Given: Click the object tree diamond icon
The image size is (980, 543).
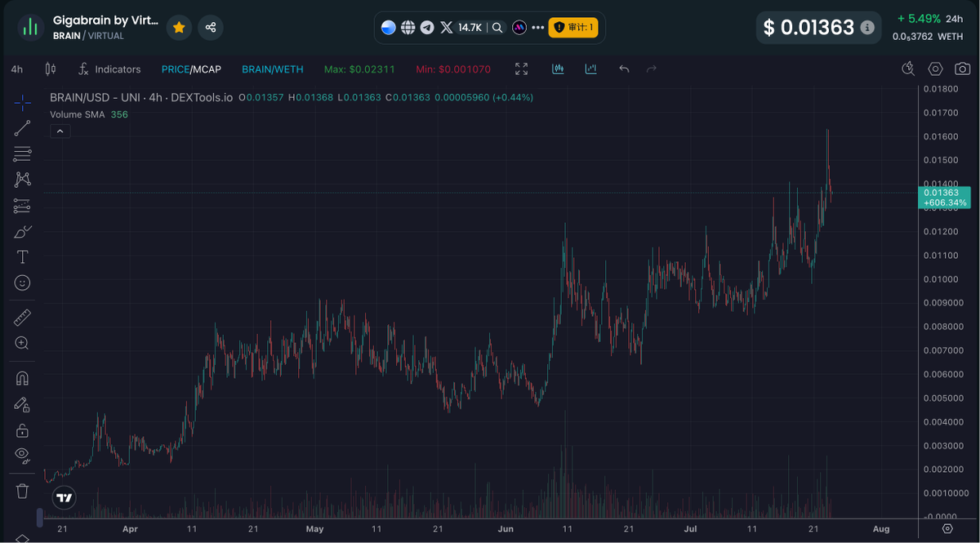Looking at the screenshot, I should [x=22, y=539].
